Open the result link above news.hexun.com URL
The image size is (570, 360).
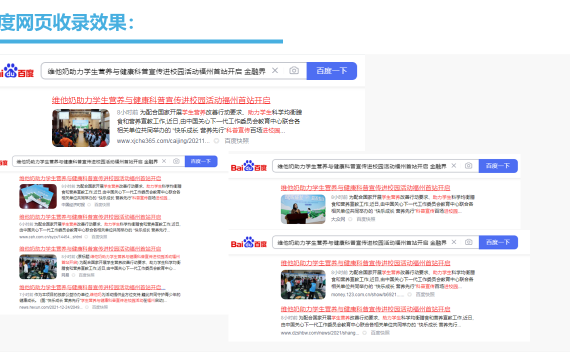click(92, 287)
